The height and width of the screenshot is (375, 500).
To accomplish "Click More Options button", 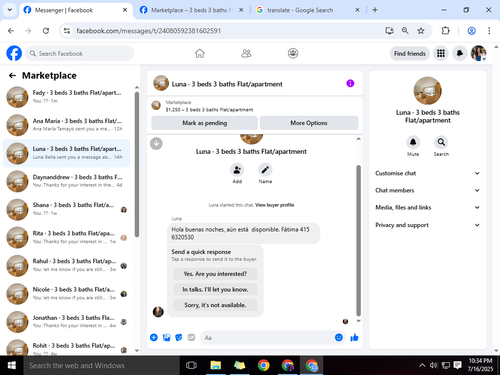I will point(309,123).
